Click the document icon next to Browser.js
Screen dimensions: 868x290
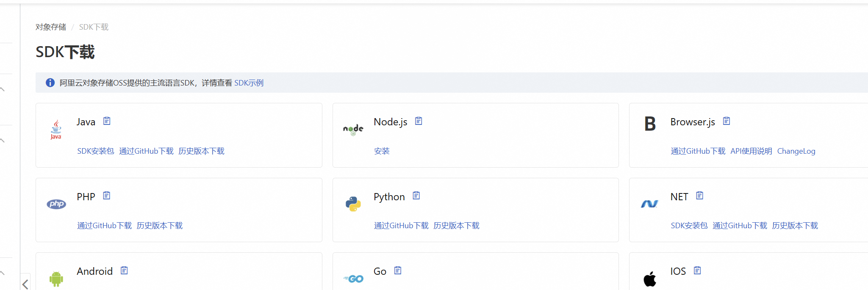point(727,121)
